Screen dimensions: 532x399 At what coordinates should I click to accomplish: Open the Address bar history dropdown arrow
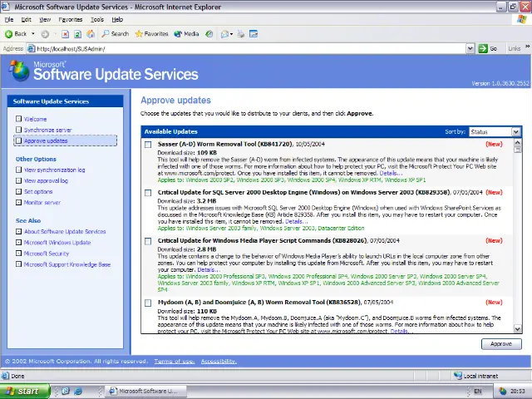click(x=470, y=48)
